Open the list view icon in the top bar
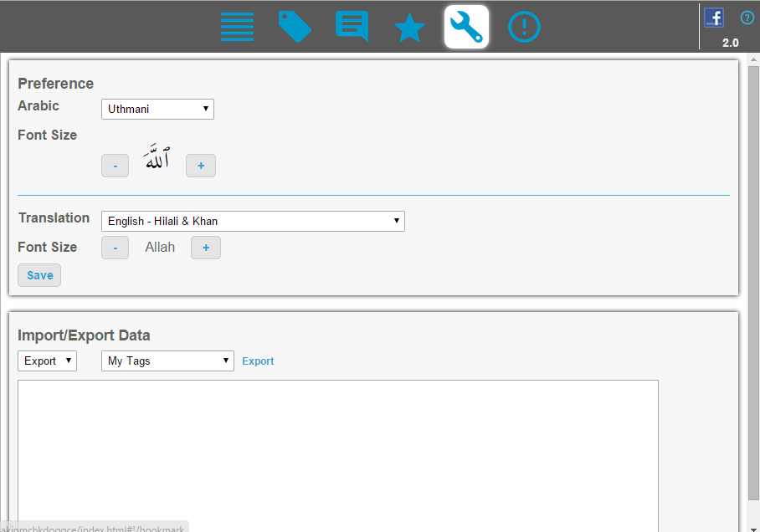Screen dimensions: 760x532 [237, 27]
